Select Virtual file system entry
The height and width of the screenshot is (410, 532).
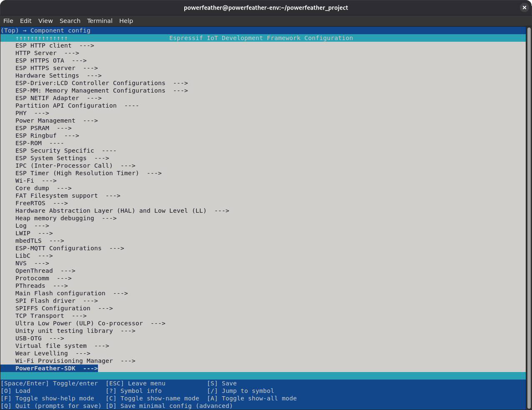62,346
